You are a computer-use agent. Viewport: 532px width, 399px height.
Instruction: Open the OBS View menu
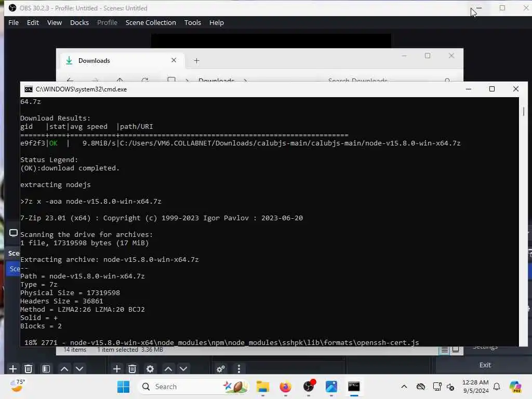54,22
